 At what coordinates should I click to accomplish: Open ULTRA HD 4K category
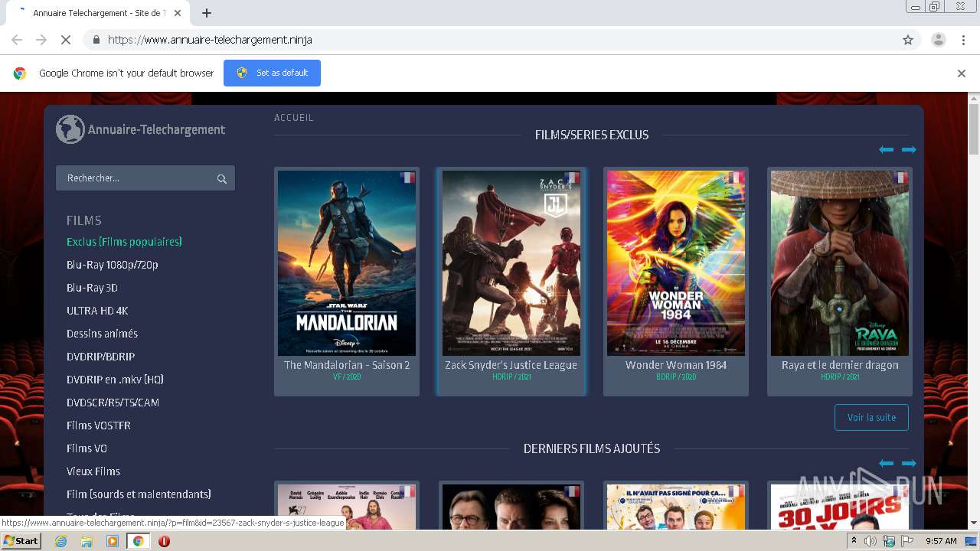[97, 311]
